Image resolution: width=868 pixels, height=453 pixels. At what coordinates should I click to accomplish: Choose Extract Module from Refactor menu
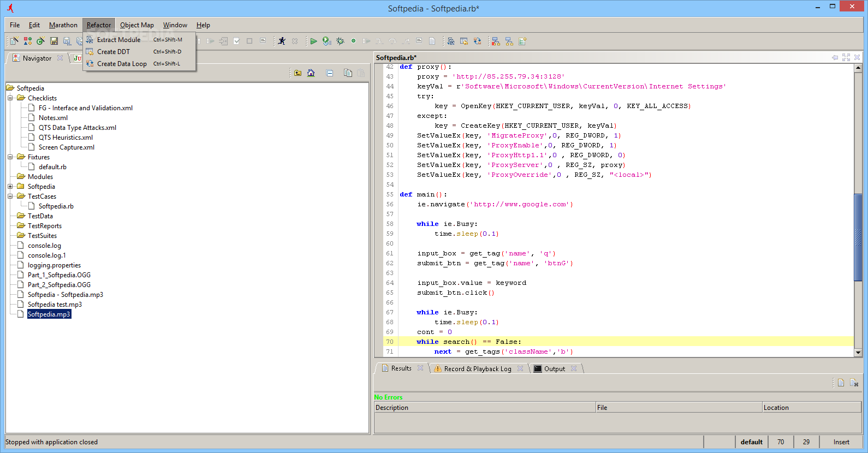click(139, 40)
